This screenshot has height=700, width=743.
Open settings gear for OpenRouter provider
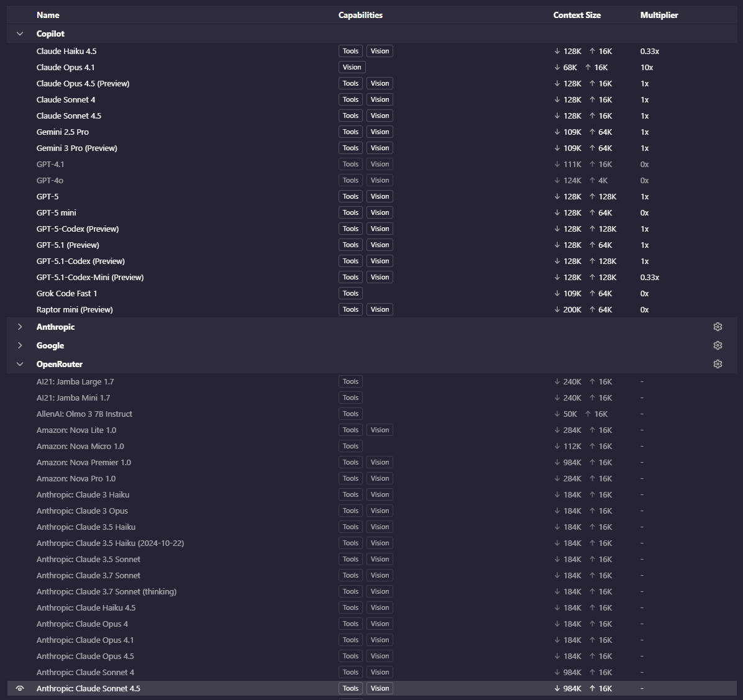718,364
